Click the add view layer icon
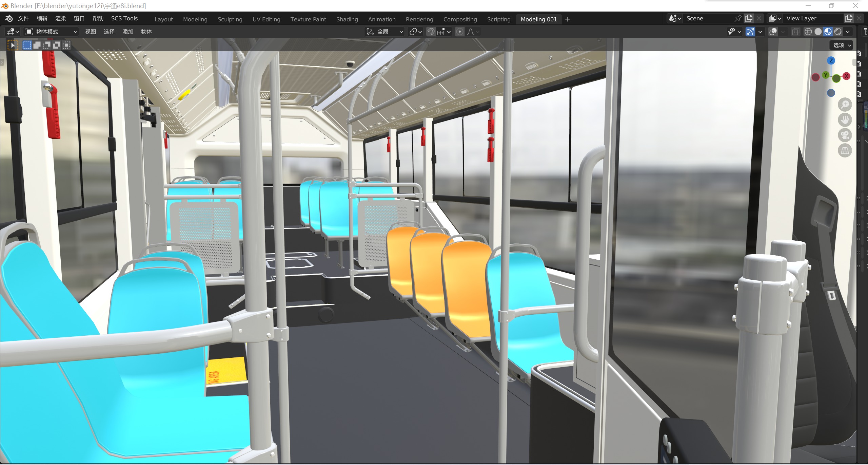The image size is (868, 465). tap(849, 18)
